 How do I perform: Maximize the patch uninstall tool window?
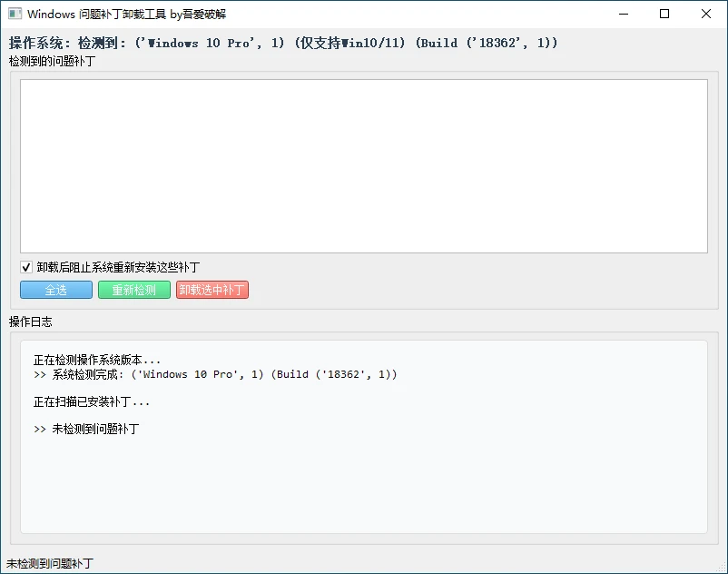tap(664, 14)
